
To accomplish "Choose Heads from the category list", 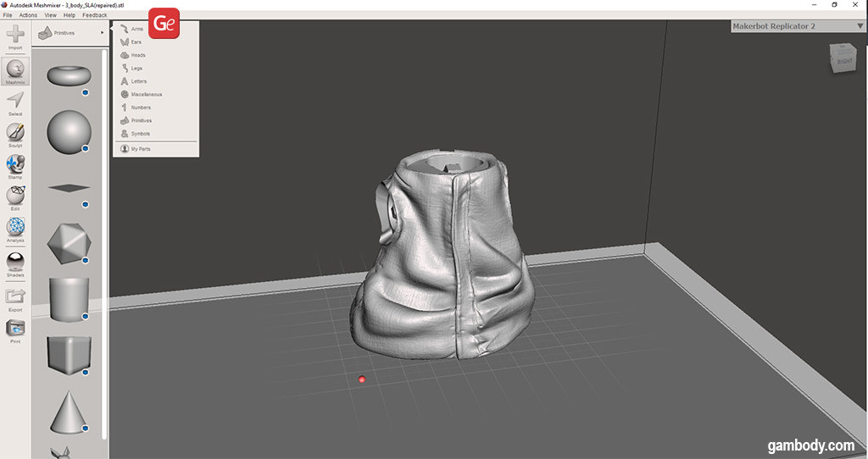I will [x=138, y=55].
